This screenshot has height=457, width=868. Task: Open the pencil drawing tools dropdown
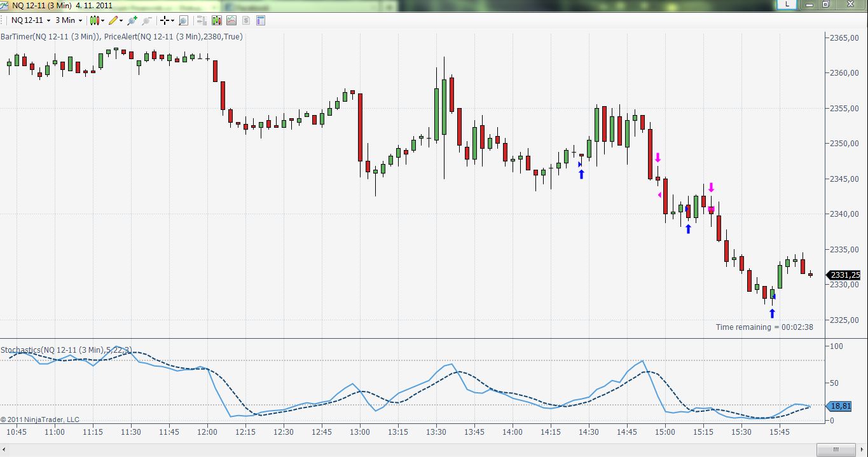[x=116, y=20]
